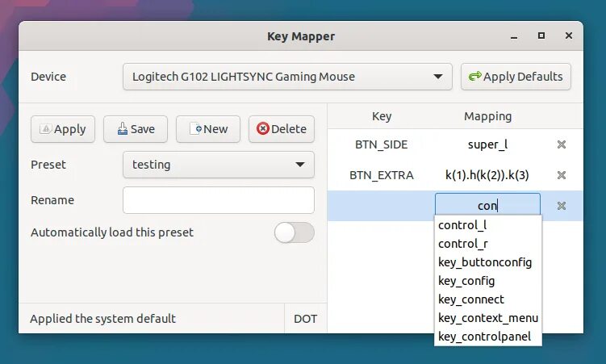Create a New preset
The height and width of the screenshot is (364, 606).
click(x=208, y=129)
